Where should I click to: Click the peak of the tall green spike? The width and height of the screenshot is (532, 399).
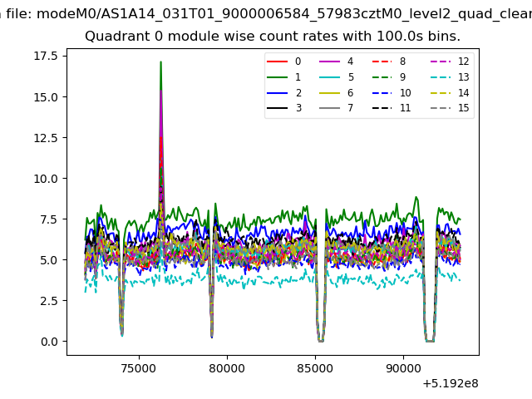tap(160, 62)
